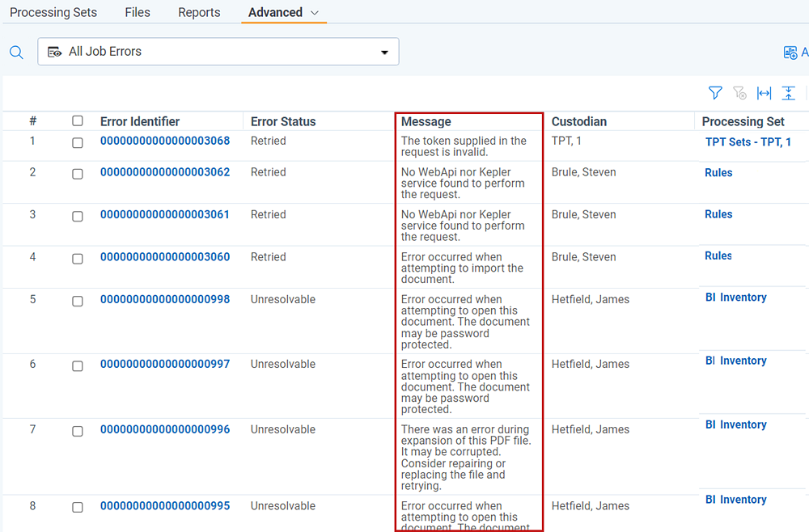Open the All Job Errors view dropdown
This screenshot has width=809, height=532.
pos(218,52)
